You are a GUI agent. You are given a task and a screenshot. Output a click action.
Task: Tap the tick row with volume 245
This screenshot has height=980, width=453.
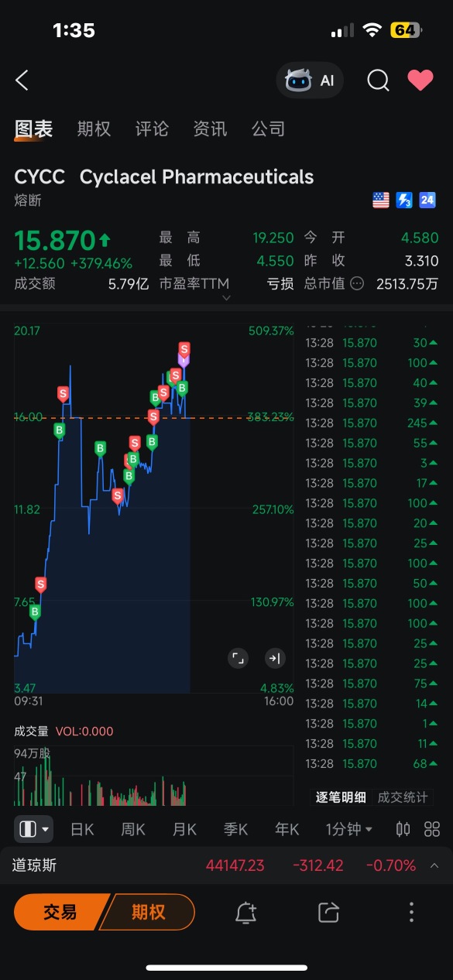tap(371, 423)
